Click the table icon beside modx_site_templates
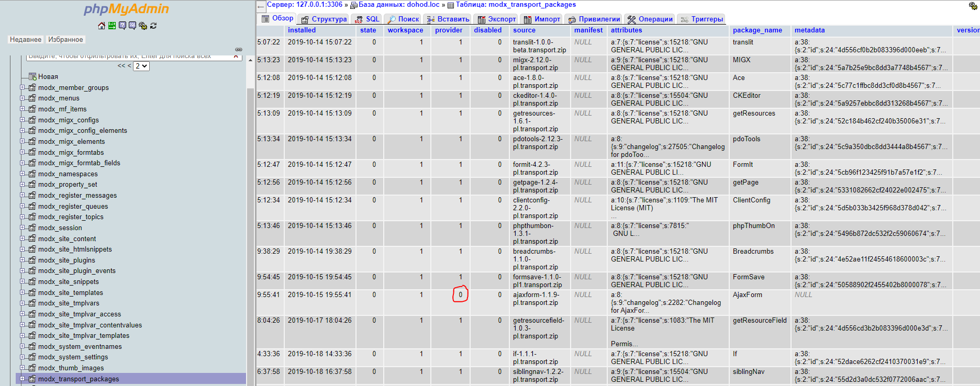The image size is (980, 386). (32, 292)
